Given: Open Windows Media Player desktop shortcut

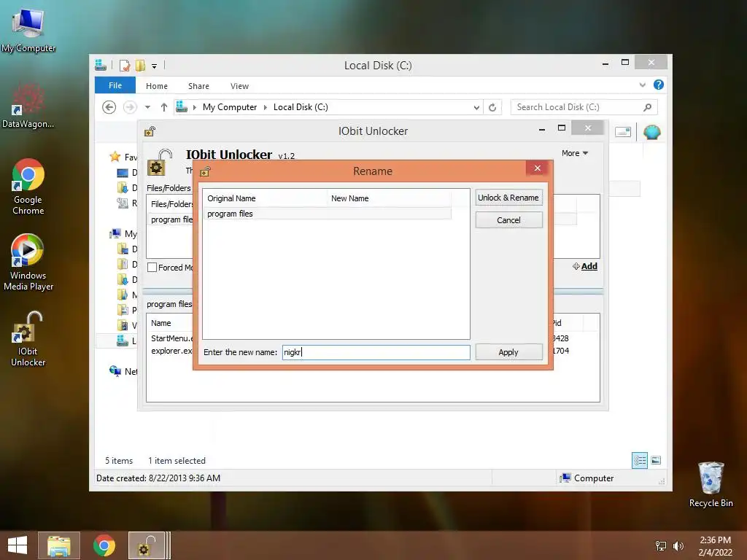Looking at the screenshot, I should point(28,262).
